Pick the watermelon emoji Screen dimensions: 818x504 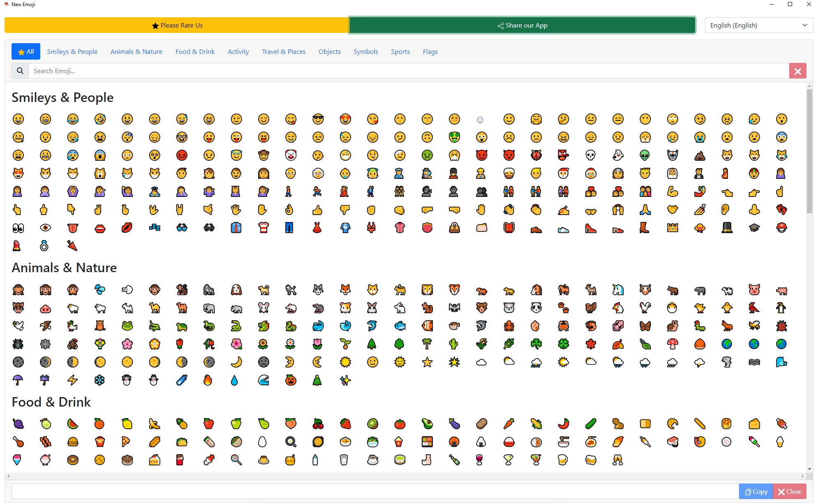tap(72, 424)
